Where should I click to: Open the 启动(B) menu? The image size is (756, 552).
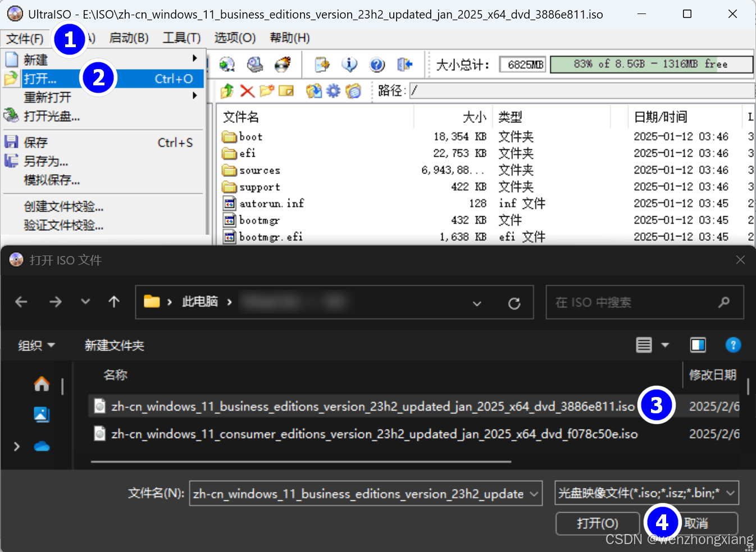[129, 38]
